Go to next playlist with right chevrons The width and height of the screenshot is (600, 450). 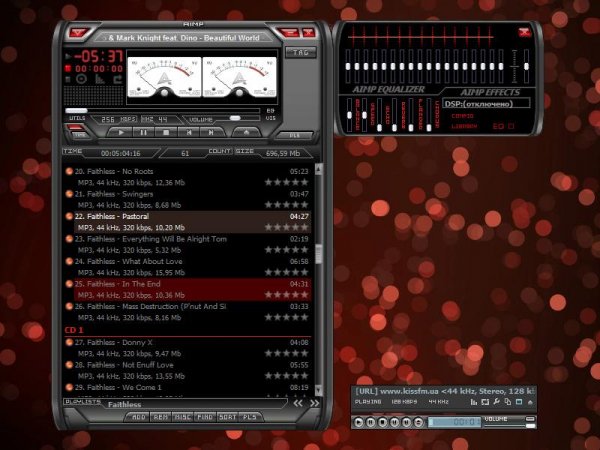click(x=315, y=403)
